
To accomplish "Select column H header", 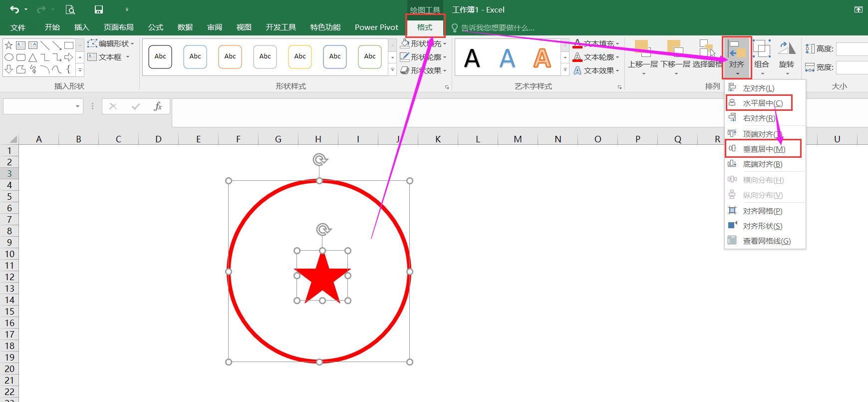I will [318, 139].
